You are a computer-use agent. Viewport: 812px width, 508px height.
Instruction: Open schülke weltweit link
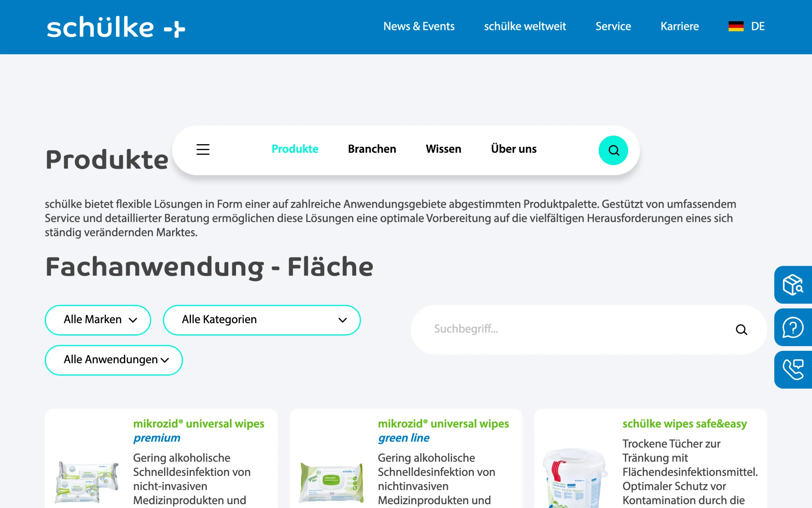(525, 26)
